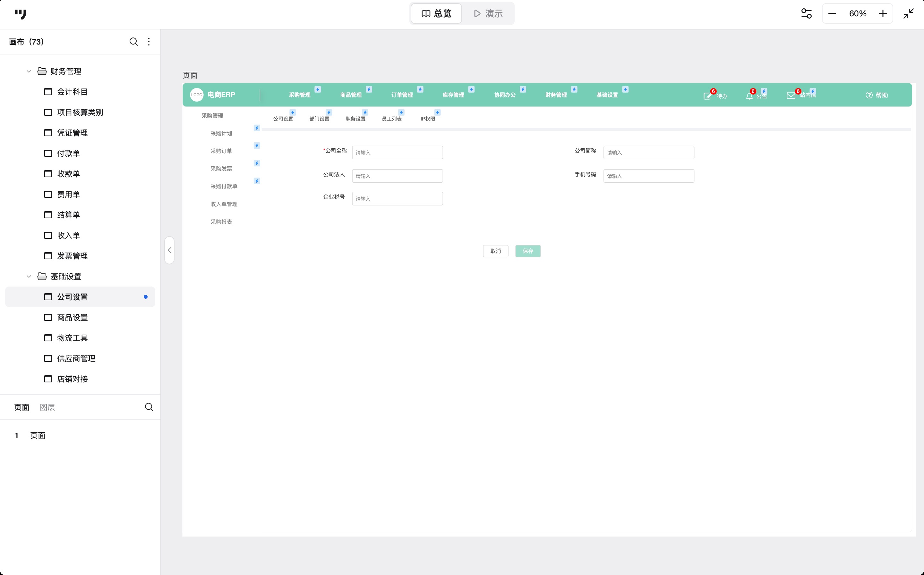Click the exit fullscreen arrows icon

(908, 14)
